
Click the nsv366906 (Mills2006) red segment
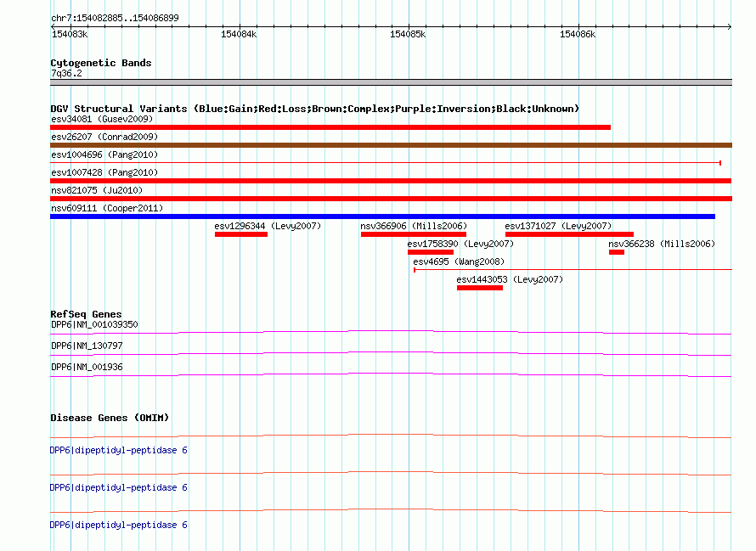[414, 234]
